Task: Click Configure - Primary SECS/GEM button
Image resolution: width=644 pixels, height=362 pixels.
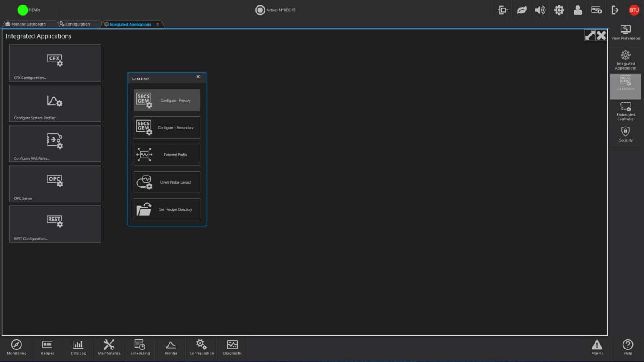Action: click(167, 101)
